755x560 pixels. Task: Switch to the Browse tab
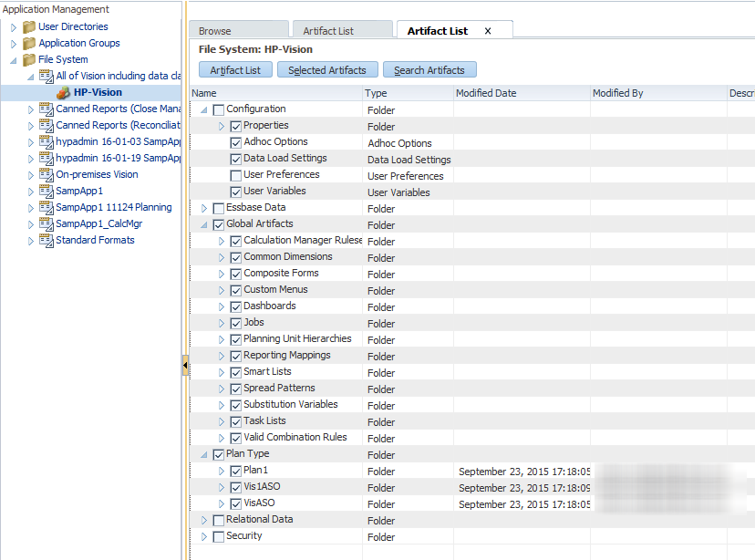pos(239,30)
